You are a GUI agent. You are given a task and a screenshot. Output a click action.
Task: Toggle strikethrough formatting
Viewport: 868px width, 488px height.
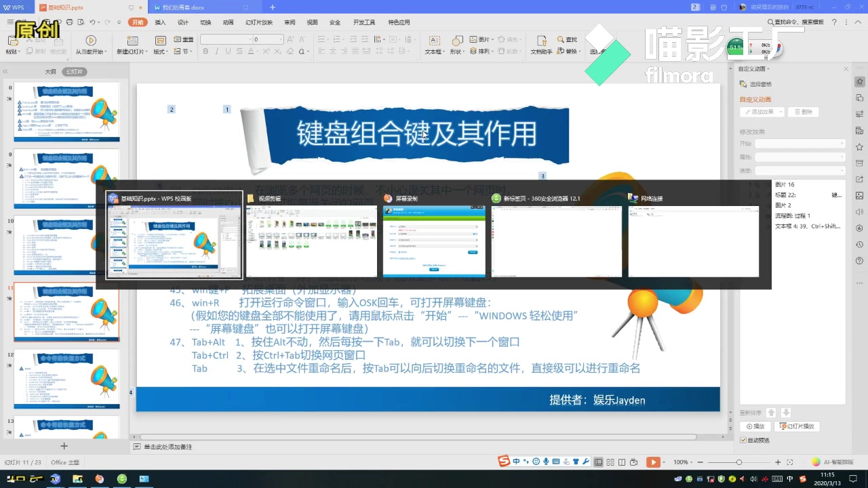[x=238, y=52]
